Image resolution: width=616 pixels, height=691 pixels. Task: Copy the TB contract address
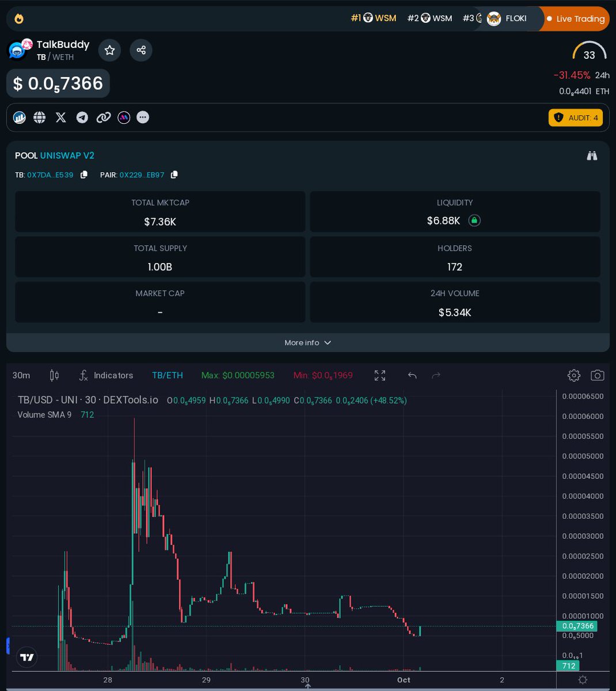click(x=84, y=174)
